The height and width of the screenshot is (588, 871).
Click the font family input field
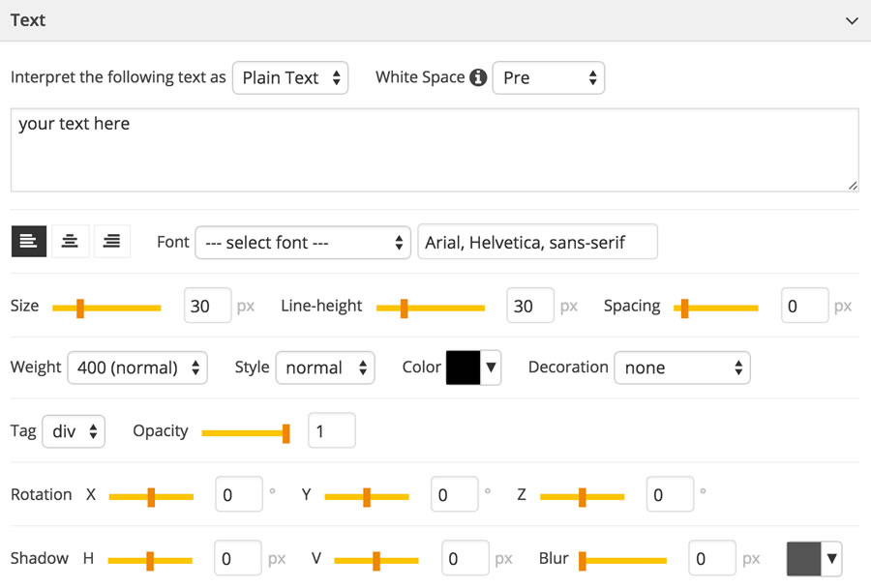point(538,242)
